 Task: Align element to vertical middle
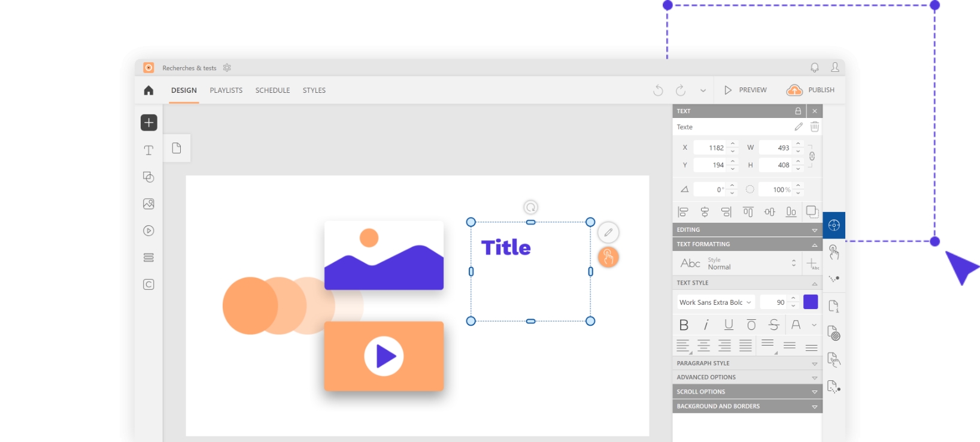coord(769,212)
